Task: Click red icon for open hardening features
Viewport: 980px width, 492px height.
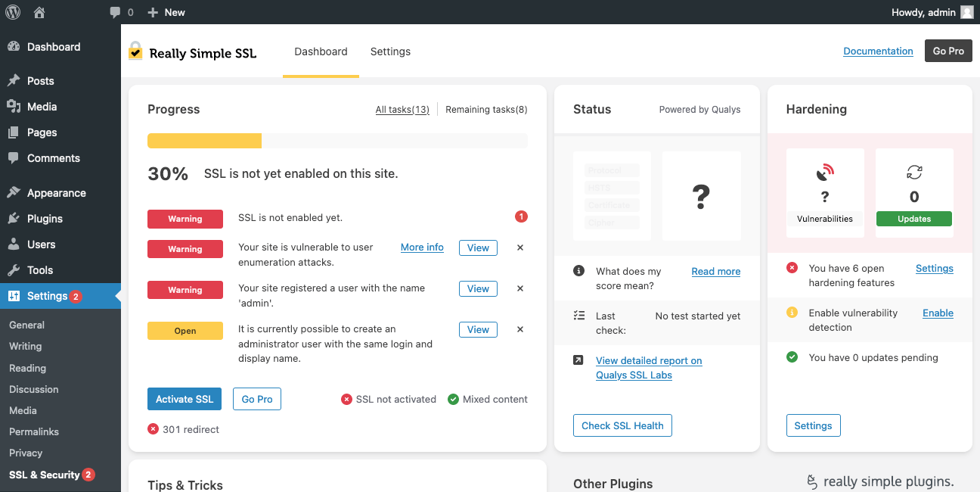Action: click(792, 267)
